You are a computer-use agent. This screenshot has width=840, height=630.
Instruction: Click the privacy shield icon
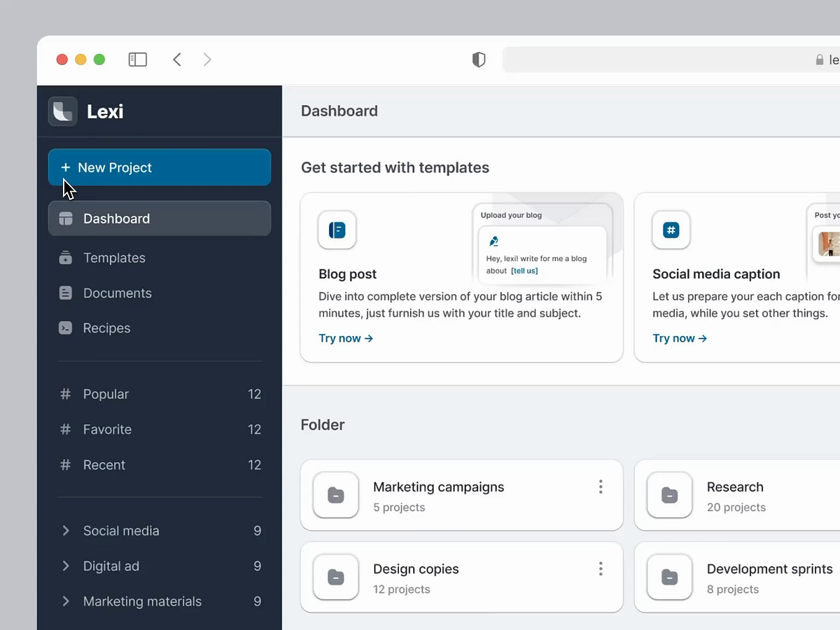[479, 59]
